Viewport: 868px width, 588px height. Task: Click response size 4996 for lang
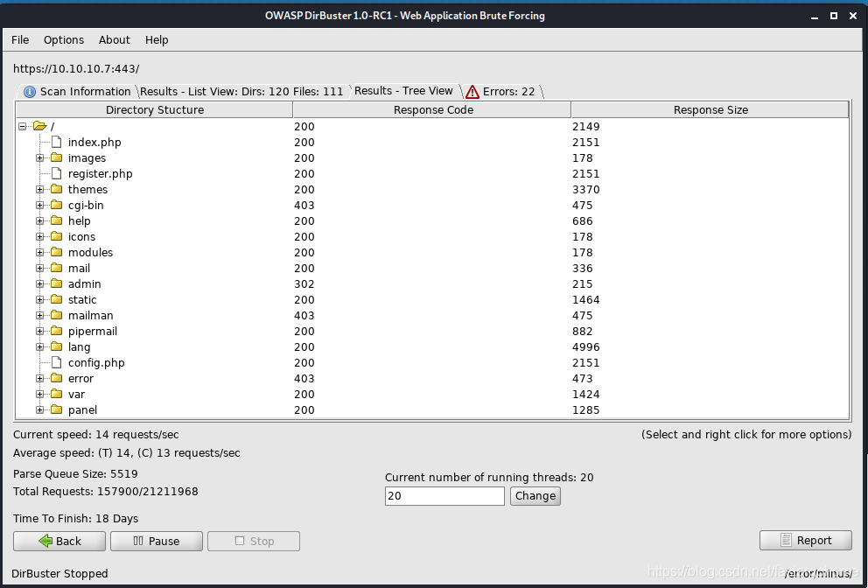point(586,347)
